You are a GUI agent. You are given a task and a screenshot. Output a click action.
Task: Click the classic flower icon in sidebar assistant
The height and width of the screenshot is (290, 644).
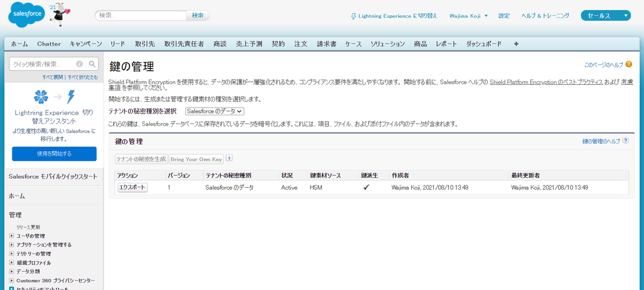click(41, 97)
